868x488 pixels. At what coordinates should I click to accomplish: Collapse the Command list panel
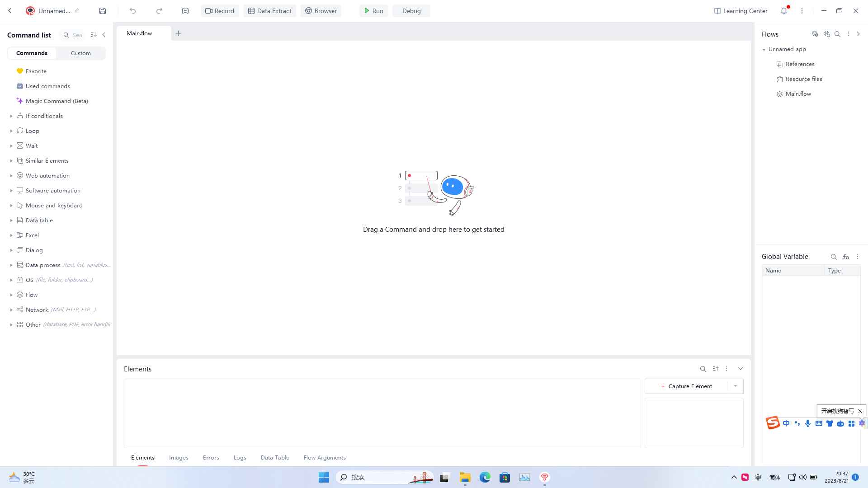(x=104, y=35)
